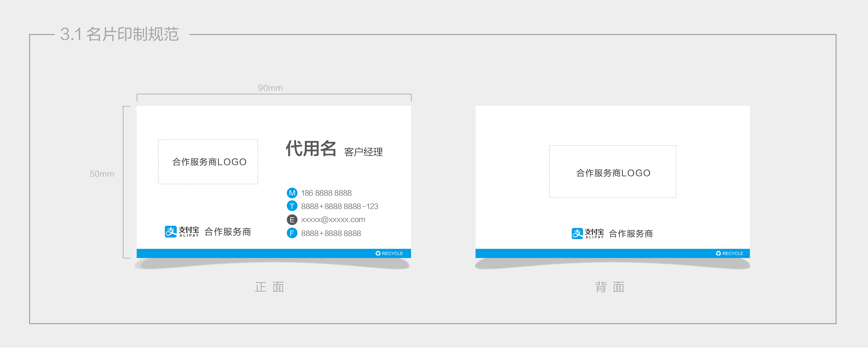Select the job title 客户经理

click(x=363, y=152)
